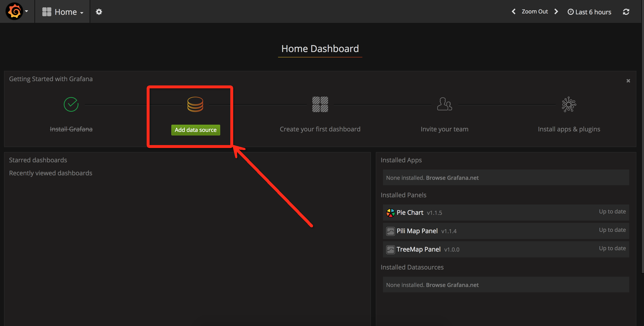Open Create your first dashboard step
The image size is (644, 326).
pyautogui.click(x=320, y=129)
